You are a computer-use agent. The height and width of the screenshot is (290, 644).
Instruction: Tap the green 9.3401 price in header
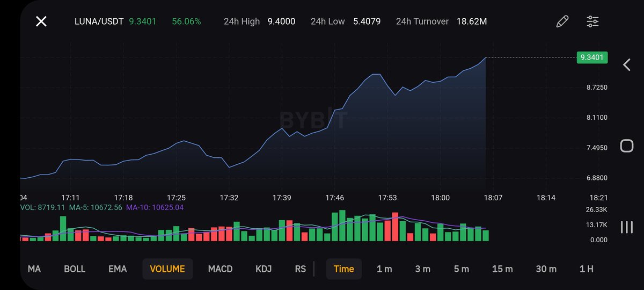143,21
